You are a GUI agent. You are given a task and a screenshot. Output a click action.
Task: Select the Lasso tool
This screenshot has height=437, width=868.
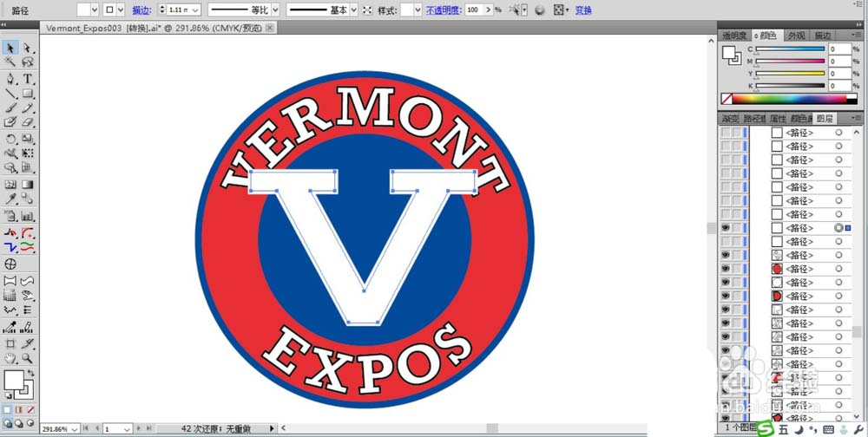(x=27, y=62)
